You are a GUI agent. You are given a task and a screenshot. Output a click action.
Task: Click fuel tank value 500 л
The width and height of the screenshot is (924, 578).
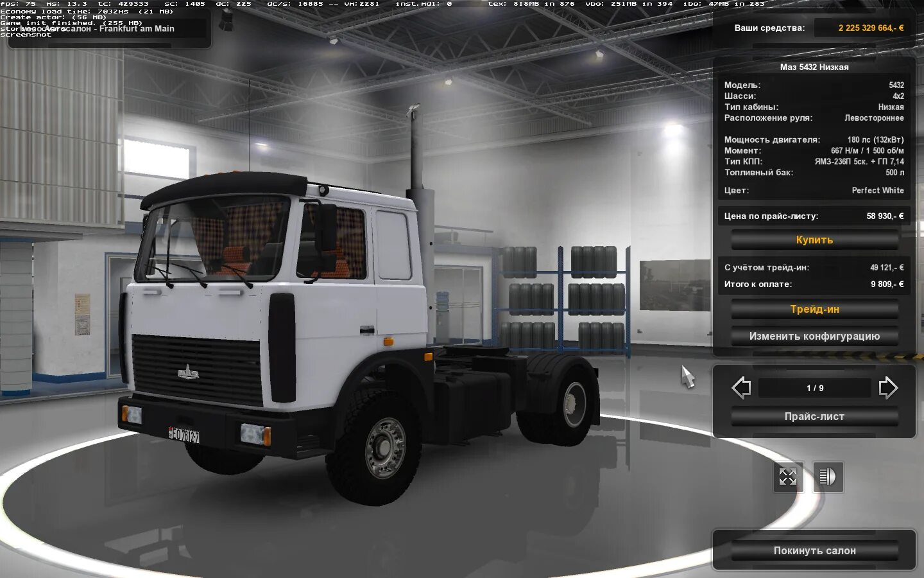click(894, 173)
